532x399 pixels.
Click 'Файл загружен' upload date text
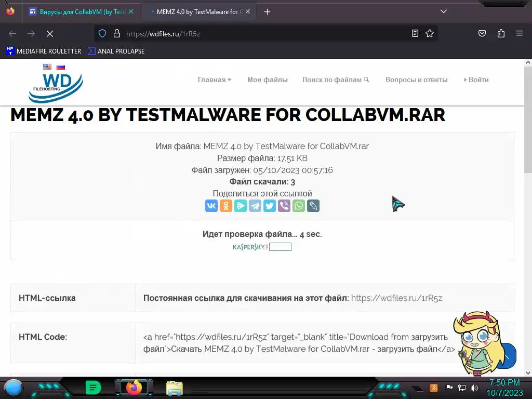tap(262, 170)
